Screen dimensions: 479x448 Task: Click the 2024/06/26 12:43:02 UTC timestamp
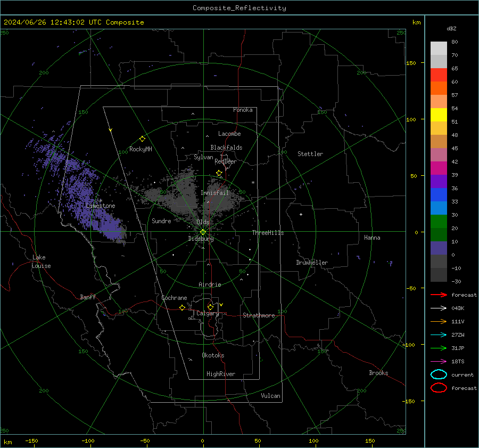pyautogui.click(x=74, y=22)
